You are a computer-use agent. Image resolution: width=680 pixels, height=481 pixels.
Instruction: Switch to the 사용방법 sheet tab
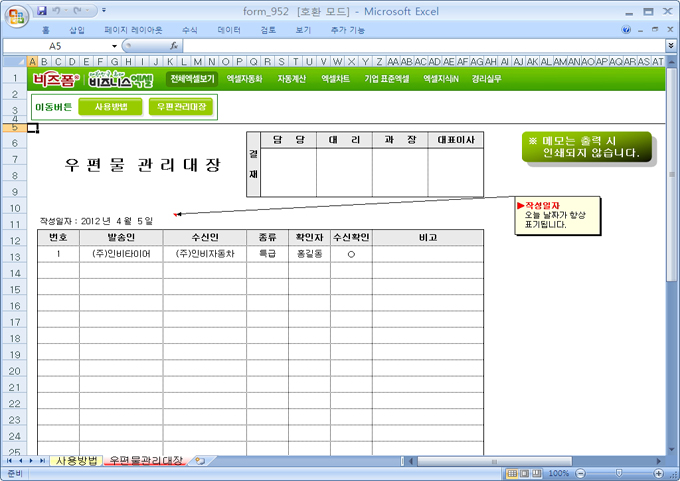click(x=77, y=461)
